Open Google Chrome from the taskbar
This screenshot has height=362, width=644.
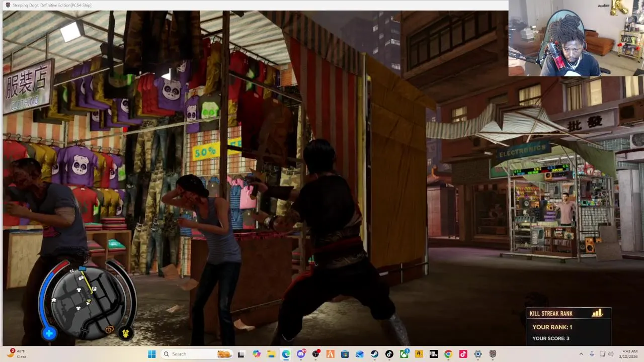click(x=448, y=354)
